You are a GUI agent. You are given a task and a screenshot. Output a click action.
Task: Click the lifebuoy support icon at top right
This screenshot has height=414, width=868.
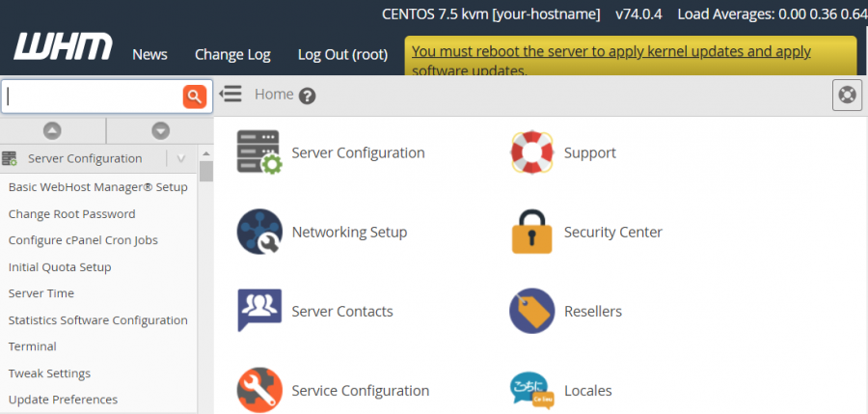(x=847, y=96)
